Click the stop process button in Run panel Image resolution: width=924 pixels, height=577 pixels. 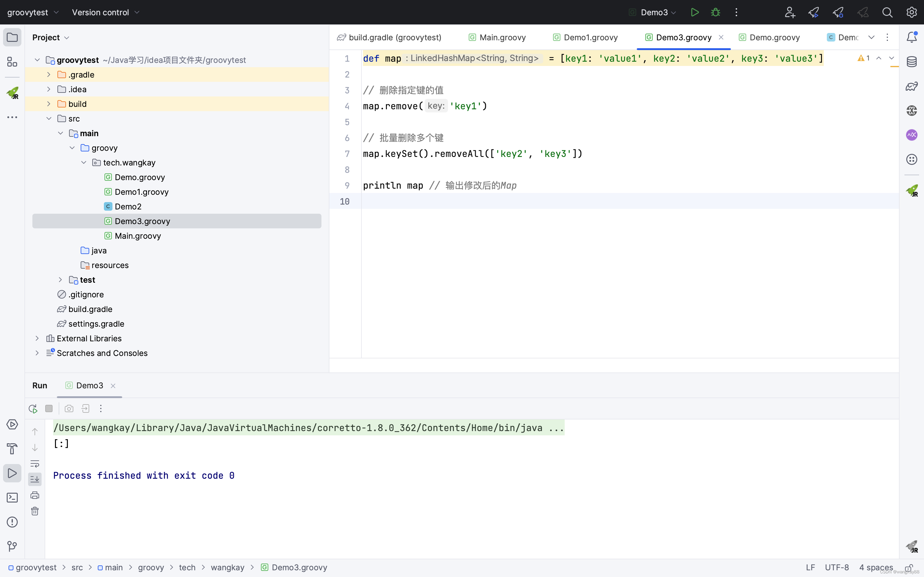point(49,408)
